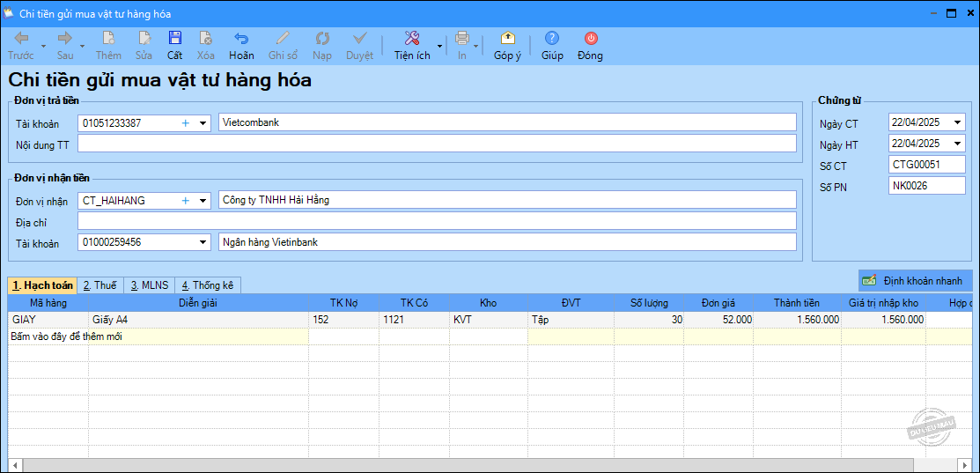The image size is (980, 473).
Task: Select the Đơn giá cell 52.000
Action: click(718, 320)
